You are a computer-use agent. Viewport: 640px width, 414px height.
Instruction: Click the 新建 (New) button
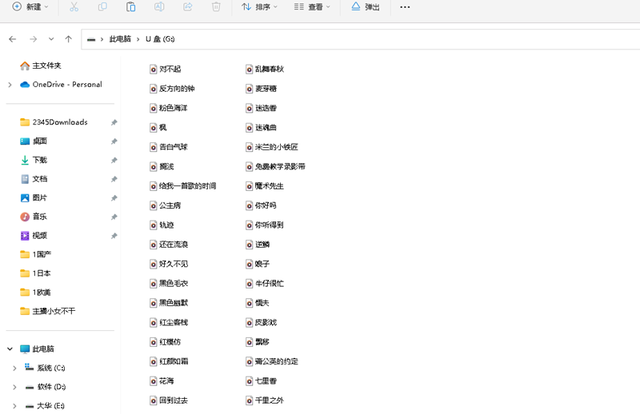coord(27,7)
